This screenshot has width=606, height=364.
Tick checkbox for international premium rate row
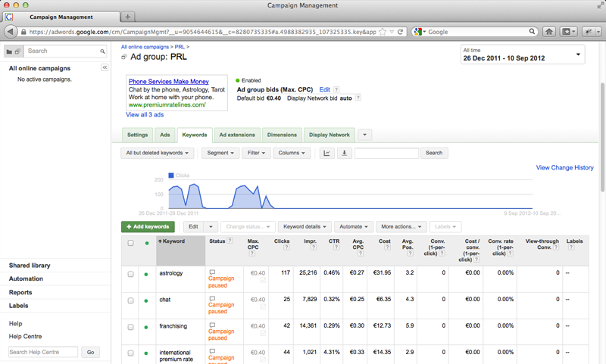[130, 353]
